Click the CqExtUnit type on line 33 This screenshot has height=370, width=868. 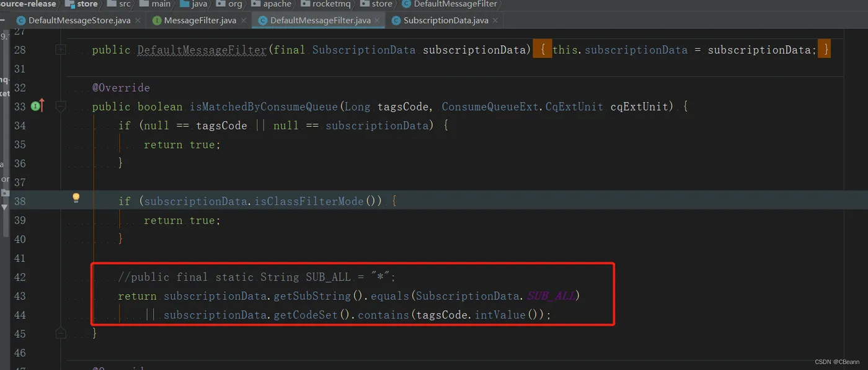click(x=574, y=107)
